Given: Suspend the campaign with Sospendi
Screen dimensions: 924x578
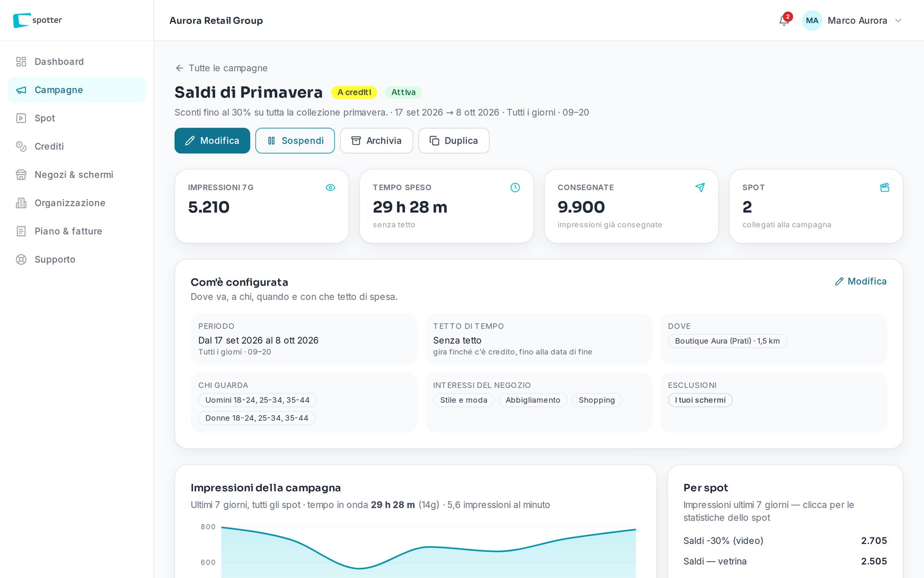Looking at the screenshot, I should (295, 141).
